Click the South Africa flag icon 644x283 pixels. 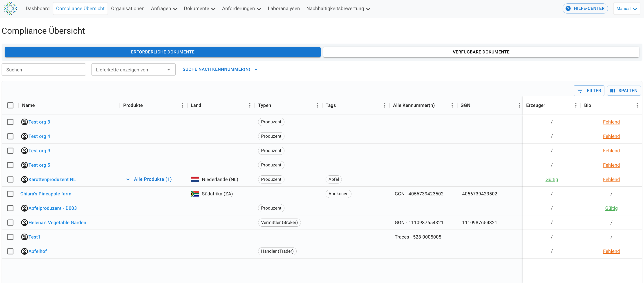pos(195,194)
